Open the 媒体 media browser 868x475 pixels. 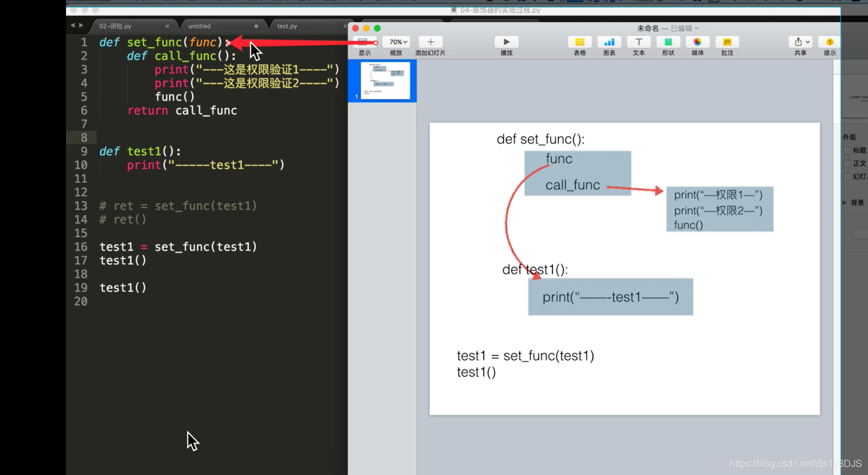pyautogui.click(x=698, y=42)
